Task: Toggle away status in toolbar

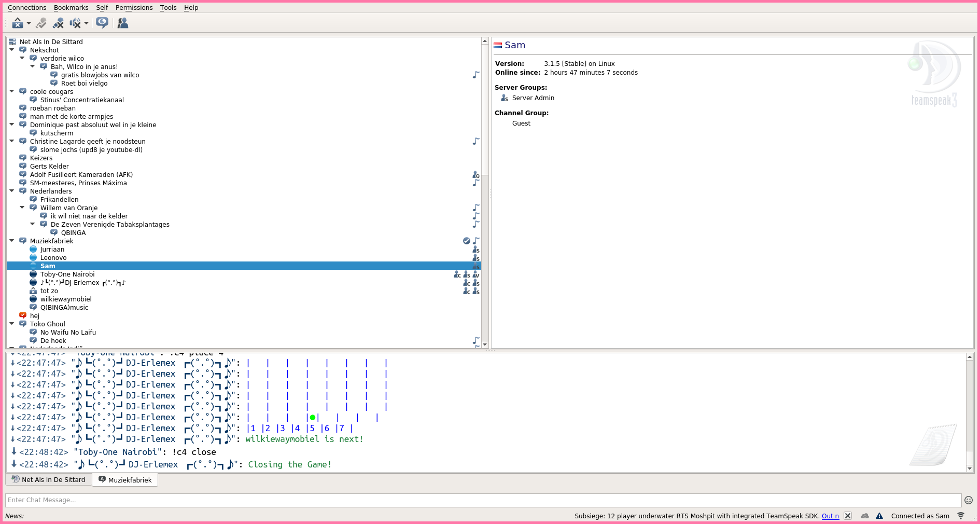Action: click(x=18, y=23)
